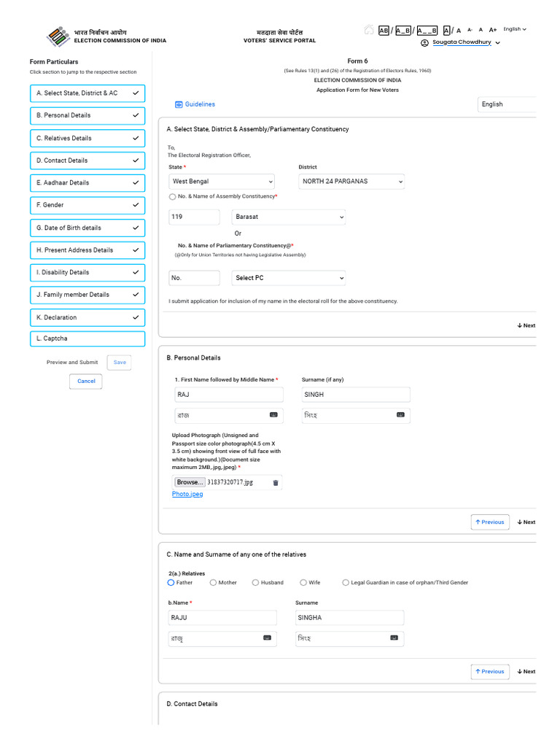
Task: Click Next in section A
Action: point(526,325)
